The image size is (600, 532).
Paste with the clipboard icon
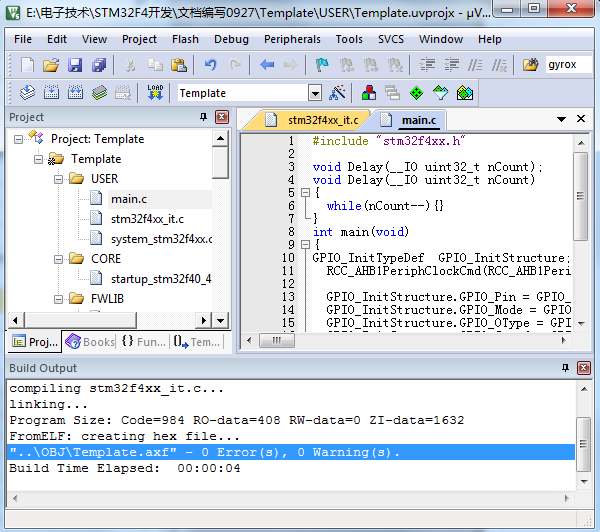pyautogui.click(x=179, y=65)
